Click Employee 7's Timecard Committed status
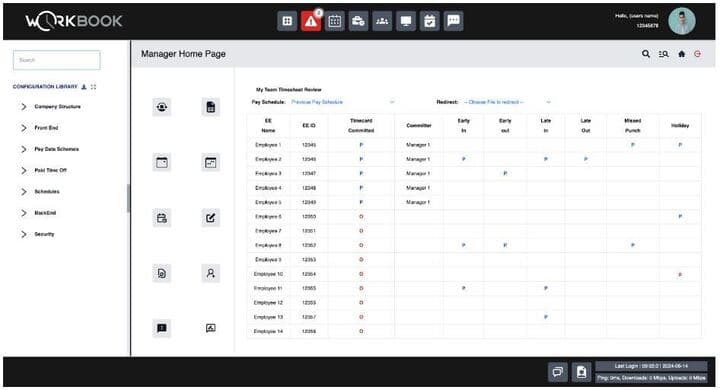The height and width of the screenshot is (390, 720). 361,231
